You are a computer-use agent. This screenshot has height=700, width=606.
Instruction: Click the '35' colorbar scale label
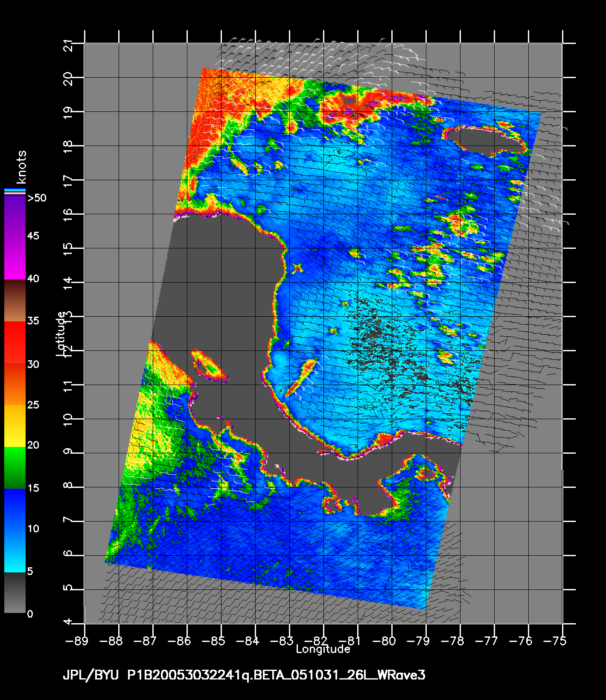pos(33,321)
